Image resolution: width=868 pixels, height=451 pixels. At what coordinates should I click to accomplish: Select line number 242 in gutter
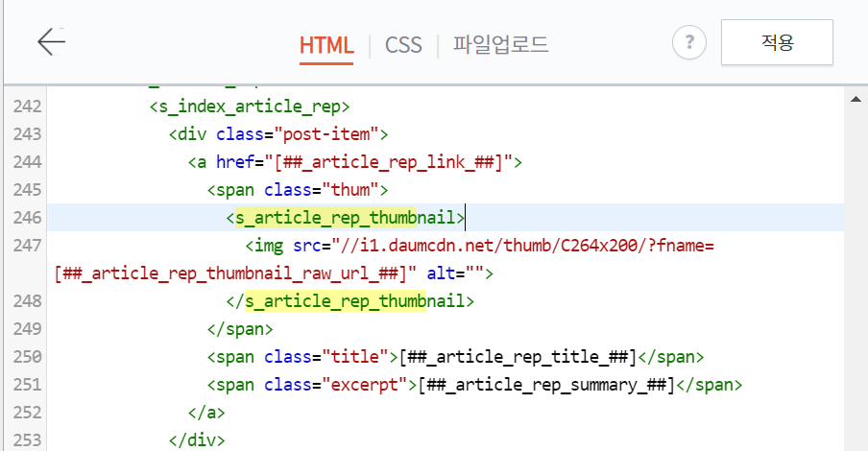pos(27,107)
